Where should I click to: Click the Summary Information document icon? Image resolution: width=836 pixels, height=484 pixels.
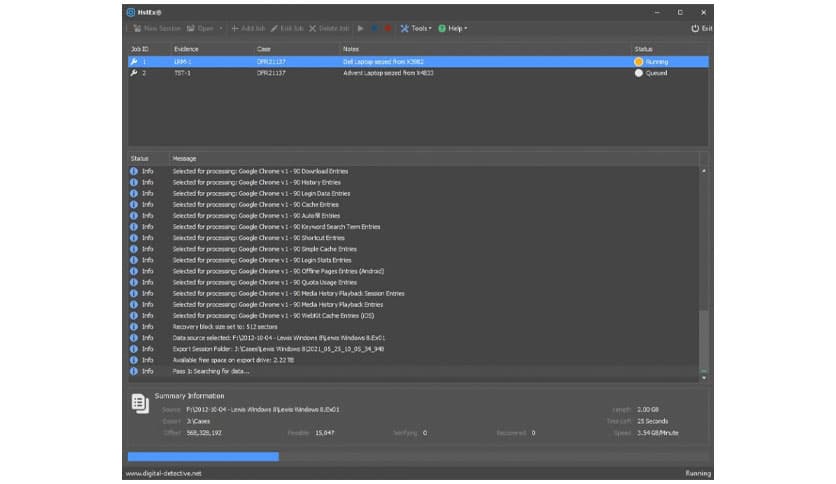point(140,404)
